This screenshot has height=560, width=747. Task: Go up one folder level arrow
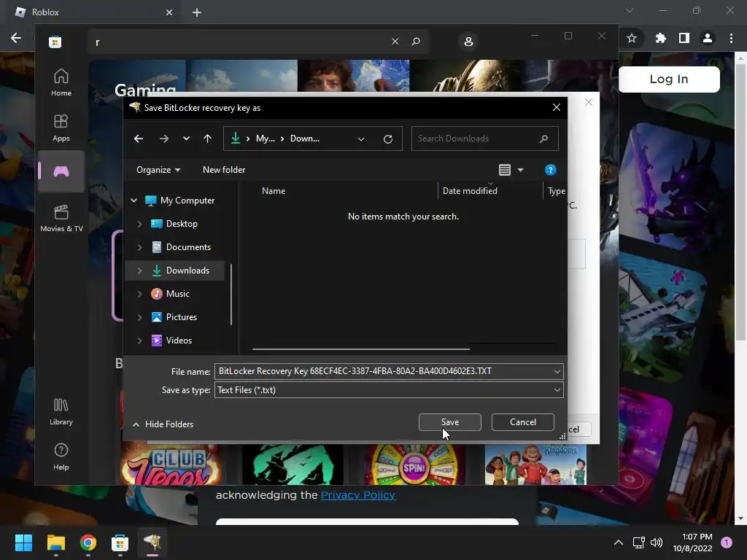click(x=207, y=139)
